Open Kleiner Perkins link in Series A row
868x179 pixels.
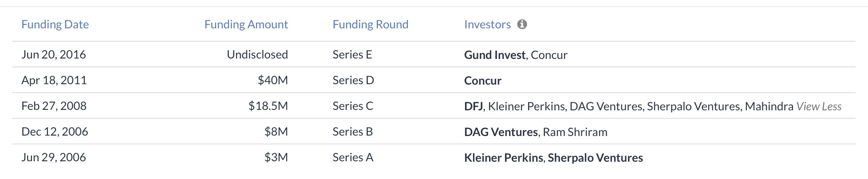click(503, 158)
